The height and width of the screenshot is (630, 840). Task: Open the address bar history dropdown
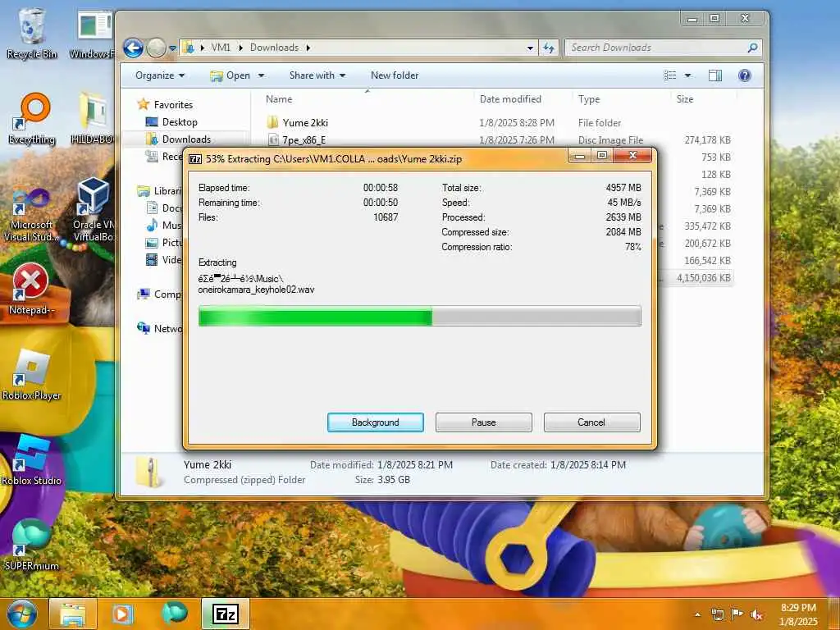tap(530, 48)
